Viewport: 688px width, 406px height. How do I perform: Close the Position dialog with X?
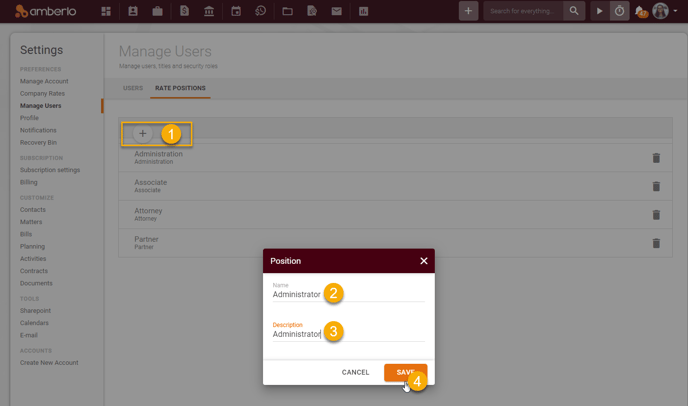423,261
